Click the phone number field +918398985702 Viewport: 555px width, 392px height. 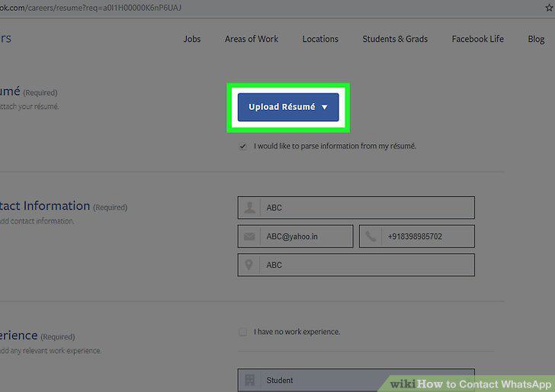click(417, 236)
